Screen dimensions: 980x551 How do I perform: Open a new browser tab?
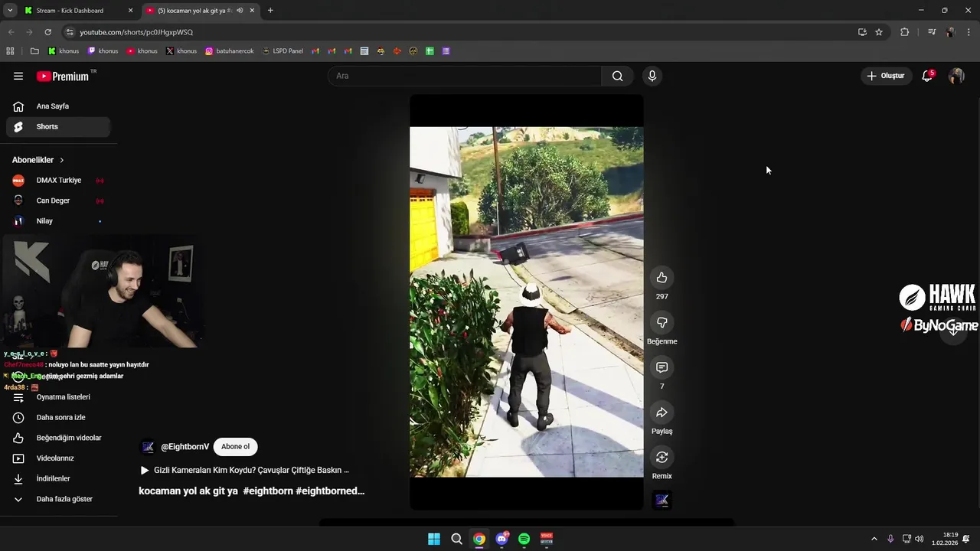(x=270, y=11)
